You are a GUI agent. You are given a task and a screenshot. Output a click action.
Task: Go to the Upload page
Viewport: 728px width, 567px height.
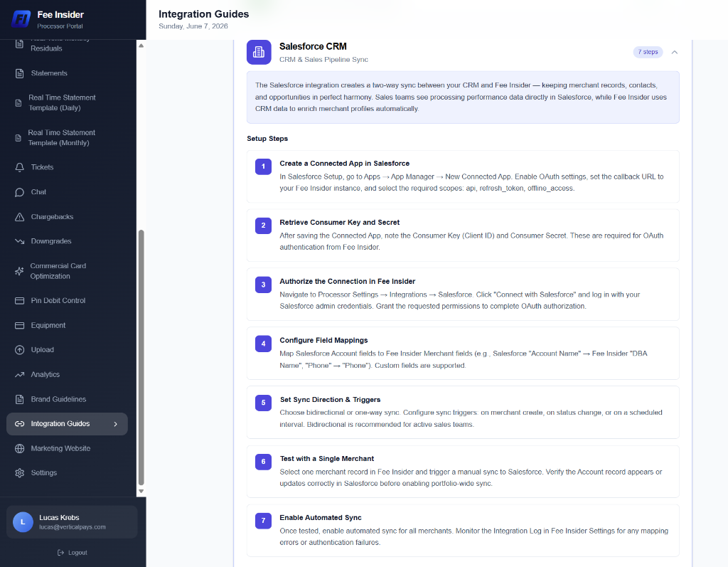[67, 350]
